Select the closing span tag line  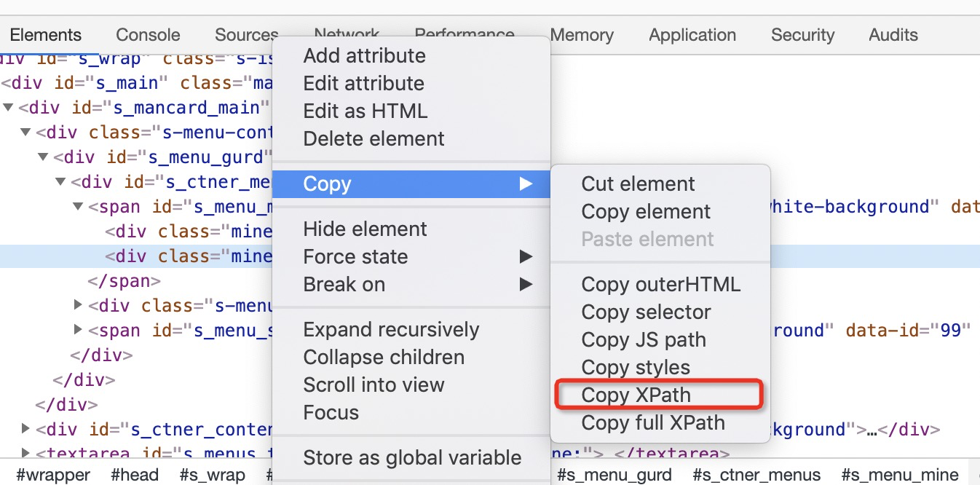pyautogui.click(x=124, y=280)
